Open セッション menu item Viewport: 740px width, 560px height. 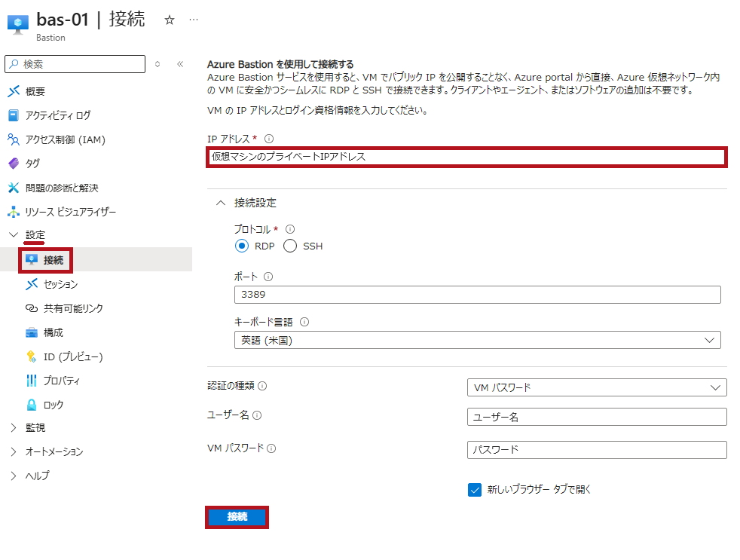(x=60, y=284)
